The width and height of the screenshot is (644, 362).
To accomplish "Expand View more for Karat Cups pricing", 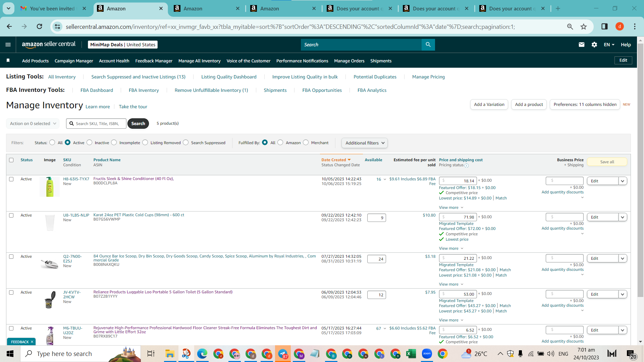I will pos(451,248).
